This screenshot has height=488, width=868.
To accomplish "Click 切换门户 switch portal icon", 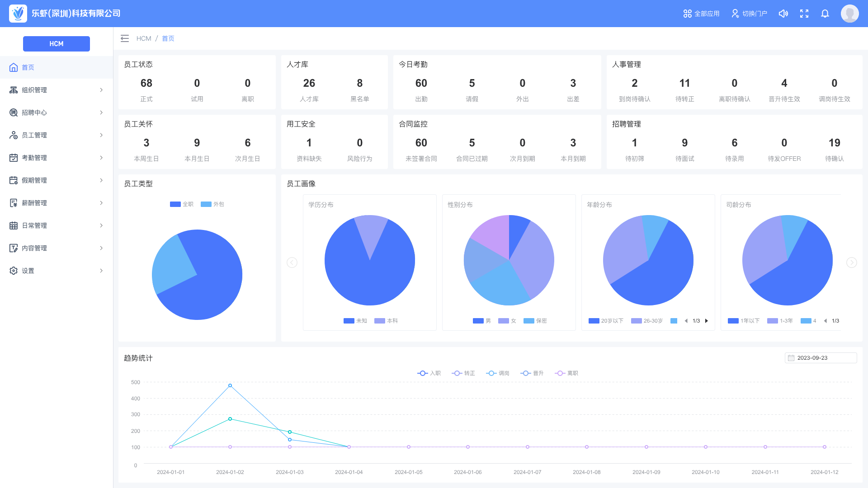I will pos(735,14).
